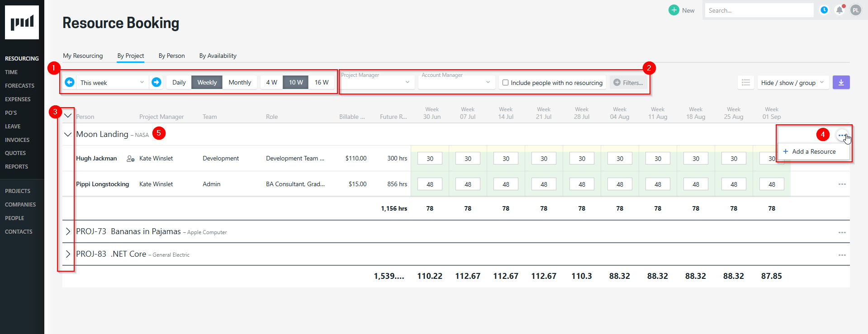
Task: Expand the Bananas in Pajamas project
Action: coord(68,231)
